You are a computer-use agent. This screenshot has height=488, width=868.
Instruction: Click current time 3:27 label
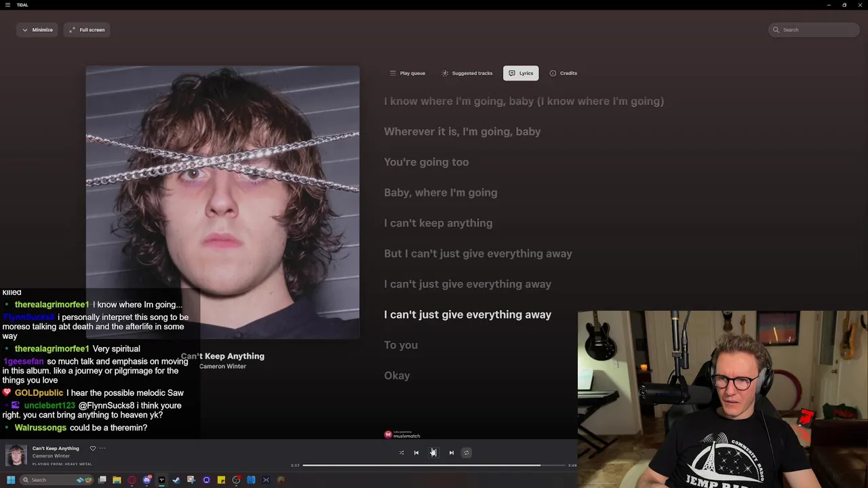click(295, 466)
